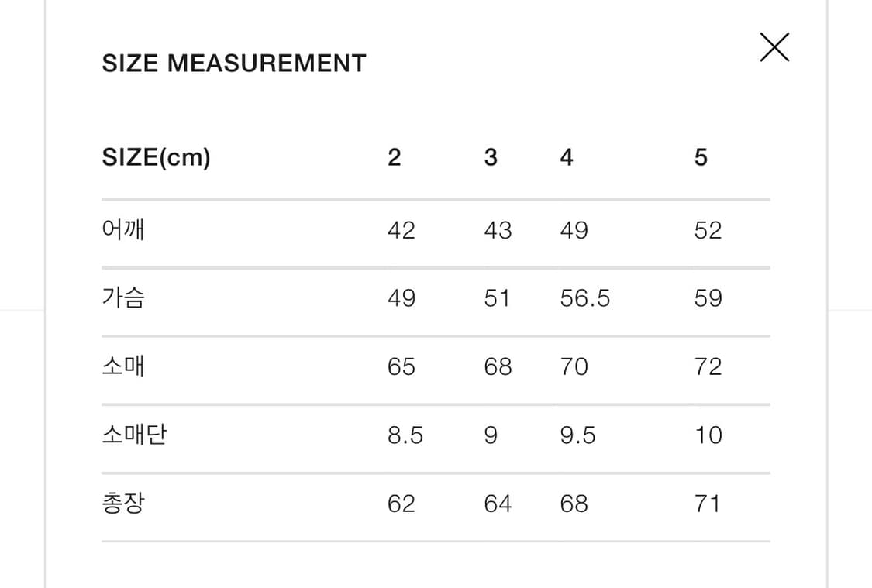The width and height of the screenshot is (872, 588).
Task: Click the size 2 column header
Action: tap(395, 158)
